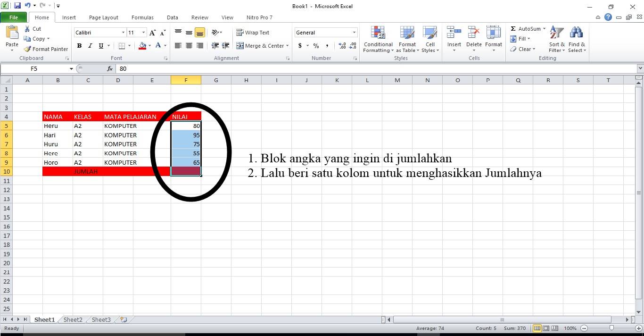Image resolution: width=644 pixels, height=336 pixels.
Task: Switch to the Formulas ribbon tab
Action: [x=142, y=17]
